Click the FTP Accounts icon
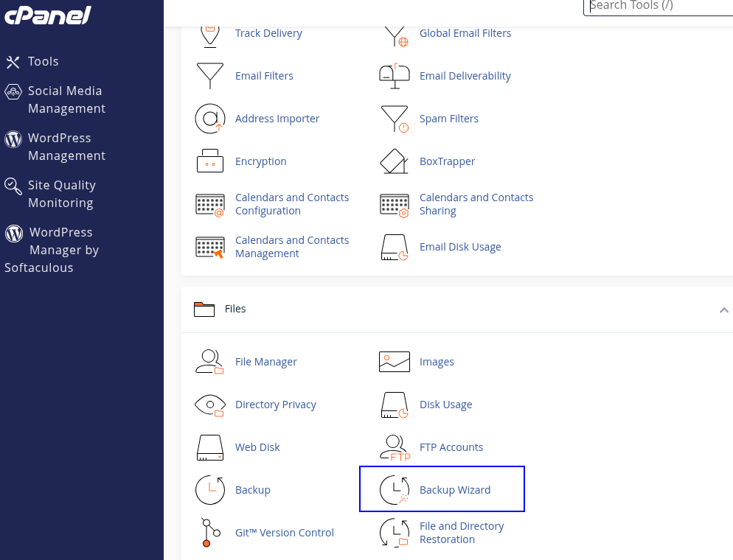 [x=395, y=447]
